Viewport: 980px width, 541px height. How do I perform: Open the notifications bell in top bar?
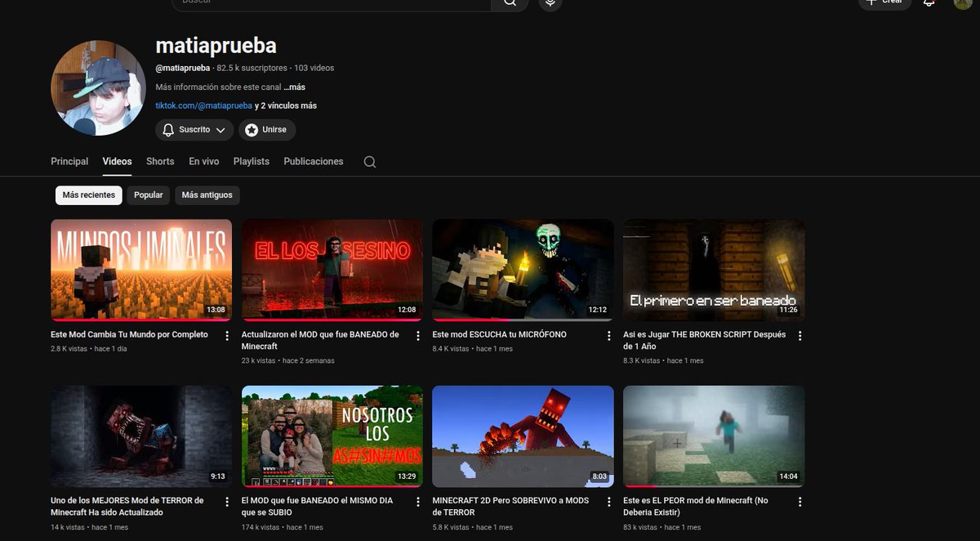click(929, 2)
